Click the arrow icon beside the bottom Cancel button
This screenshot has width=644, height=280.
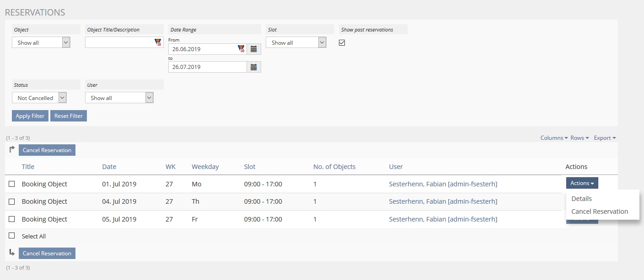(12, 253)
